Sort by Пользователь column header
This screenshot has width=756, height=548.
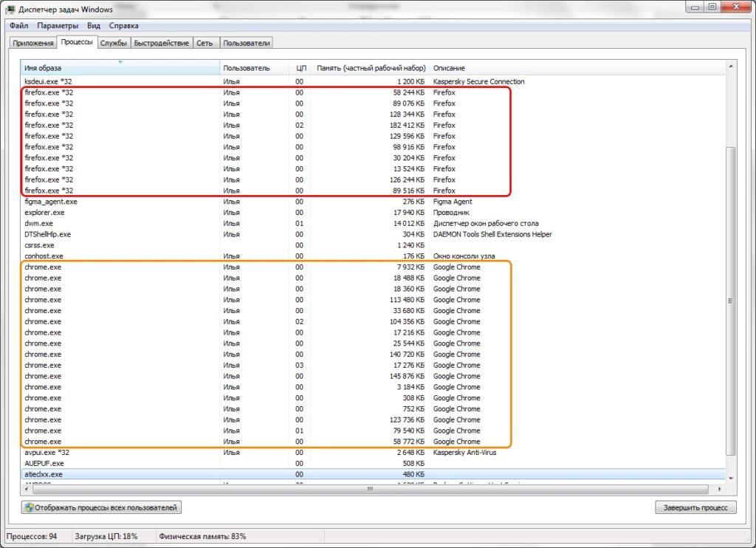[x=255, y=68]
